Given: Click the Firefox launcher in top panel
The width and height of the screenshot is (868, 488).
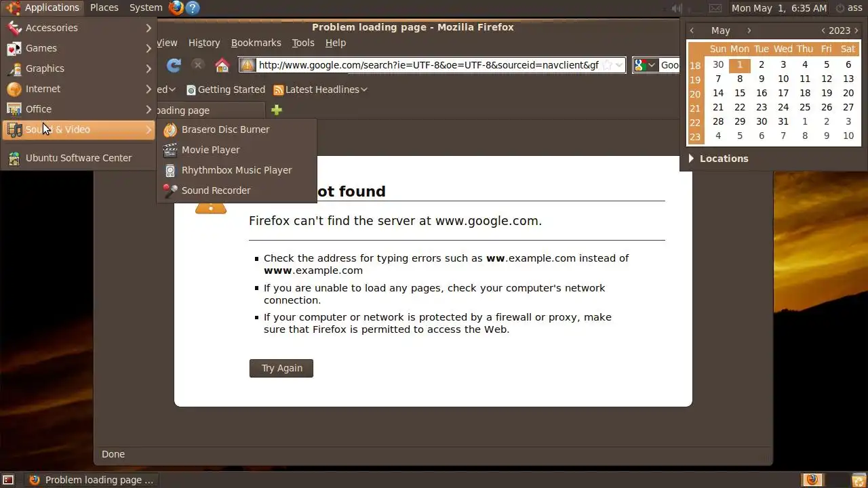Looking at the screenshot, I should pyautogui.click(x=176, y=7).
